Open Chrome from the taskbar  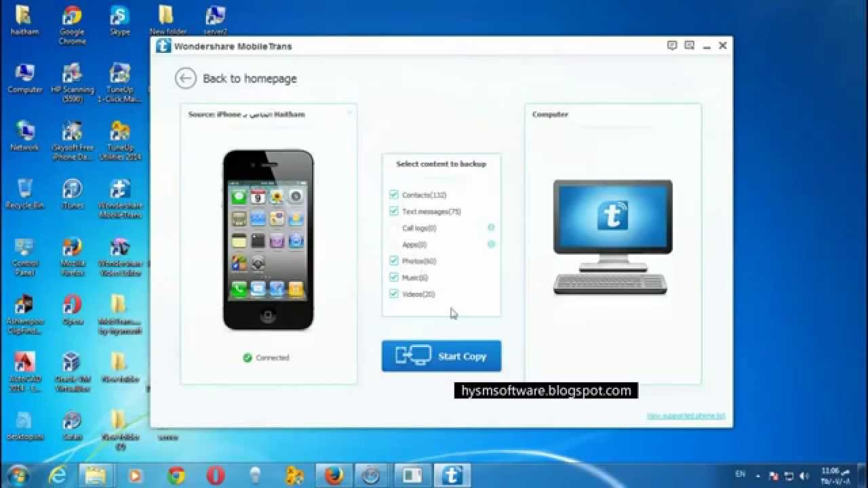[x=176, y=475]
